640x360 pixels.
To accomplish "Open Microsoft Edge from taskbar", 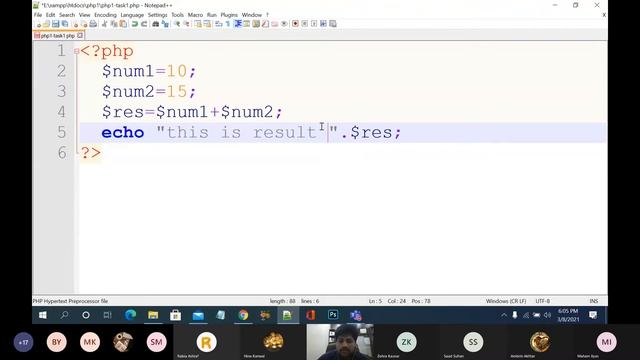I will click(x=131, y=315).
